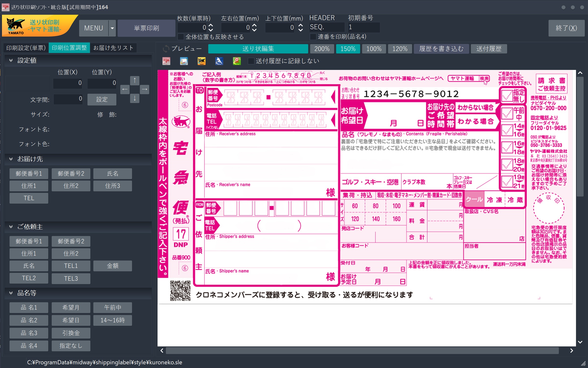Click the scroll down arrow beside the preview

580,342
